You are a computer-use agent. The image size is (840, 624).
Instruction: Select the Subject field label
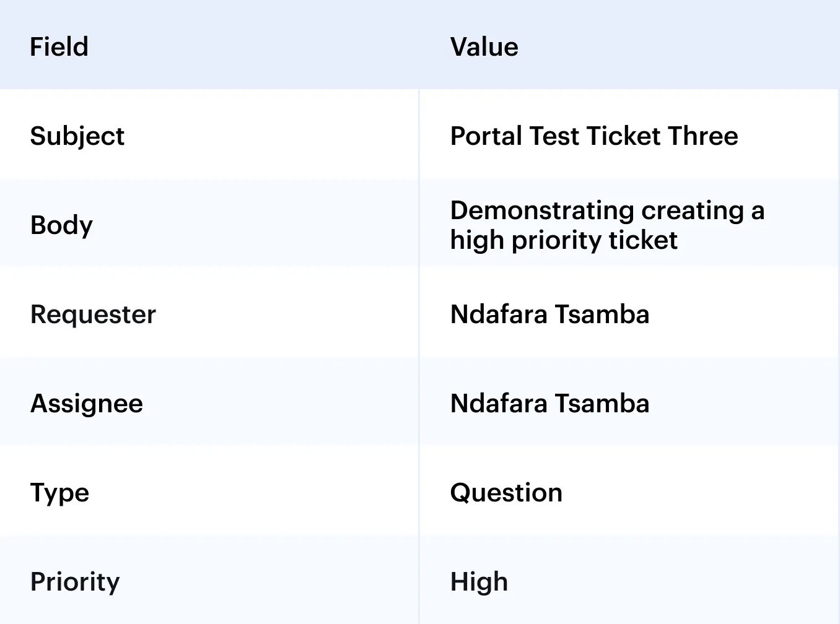[x=77, y=136]
